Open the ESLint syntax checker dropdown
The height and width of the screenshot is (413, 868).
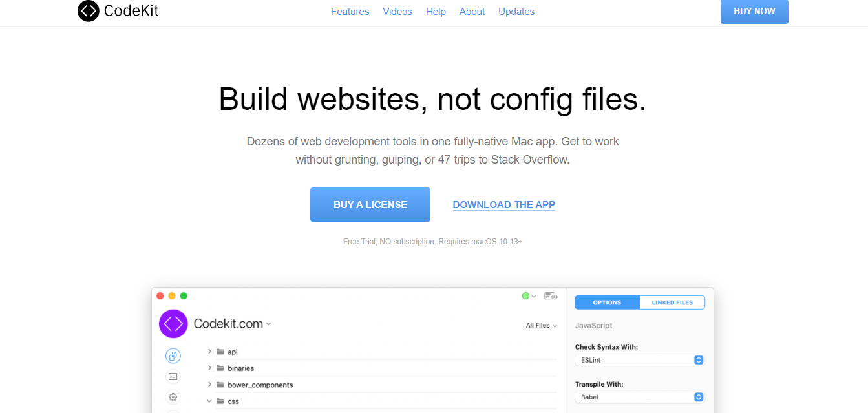click(x=639, y=360)
